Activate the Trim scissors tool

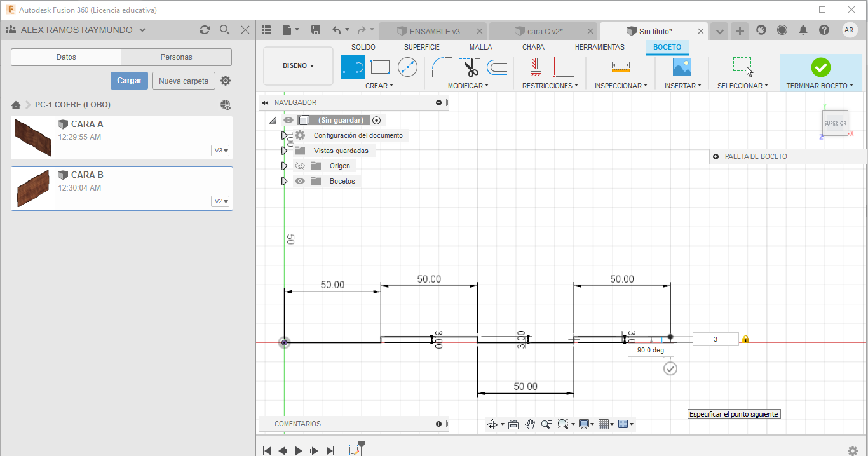(470, 67)
